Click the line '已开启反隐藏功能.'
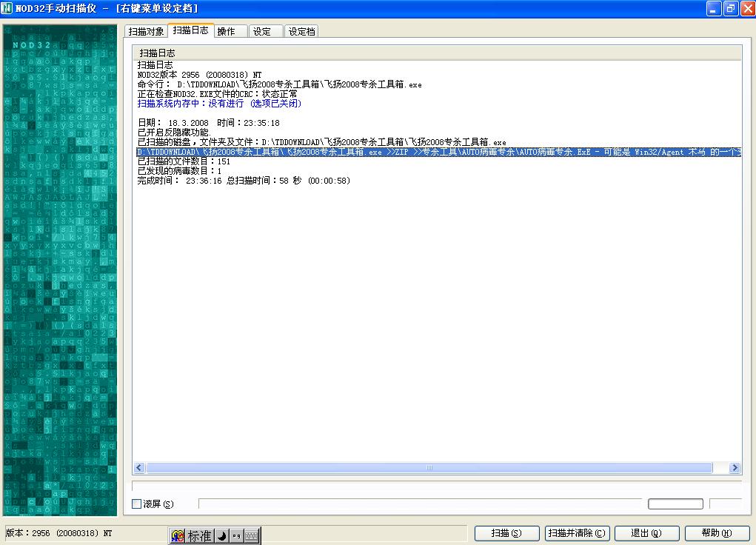The height and width of the screenshot is (545, 756). (174, 133)
